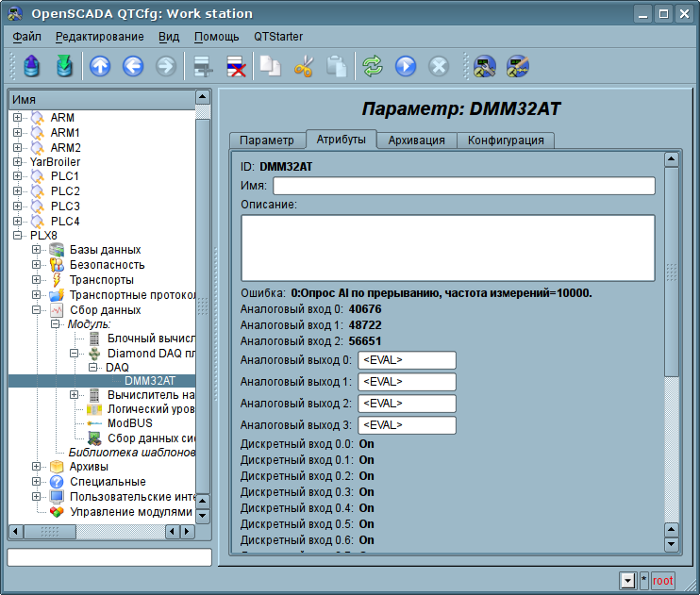Screen dimensions: 700x595
Task: Expand the ARM station tree node
Action: click(x=17, y=118)
